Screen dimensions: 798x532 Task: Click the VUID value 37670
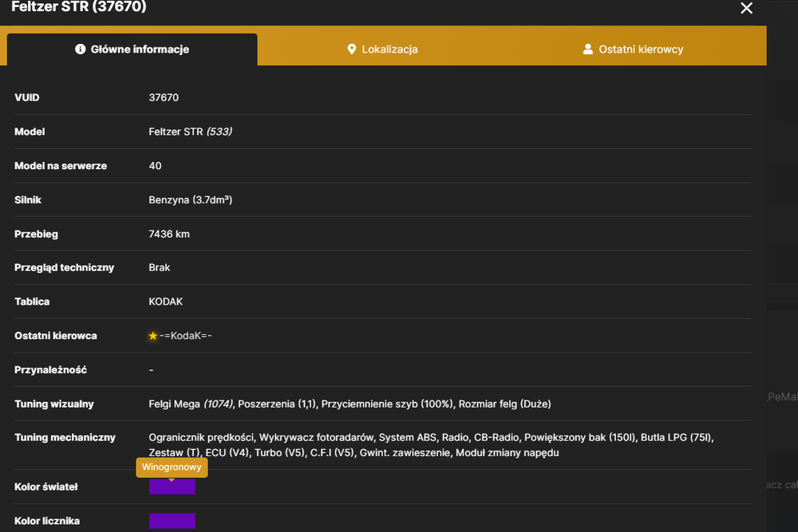pyautogui.click(x=164, y=97)
